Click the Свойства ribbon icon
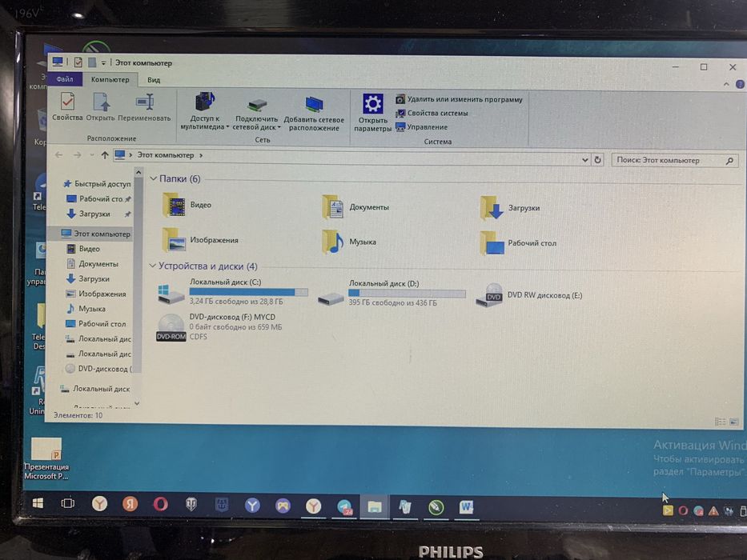Image resolution: width=747 pixels, height=560 pixels. 67,106
